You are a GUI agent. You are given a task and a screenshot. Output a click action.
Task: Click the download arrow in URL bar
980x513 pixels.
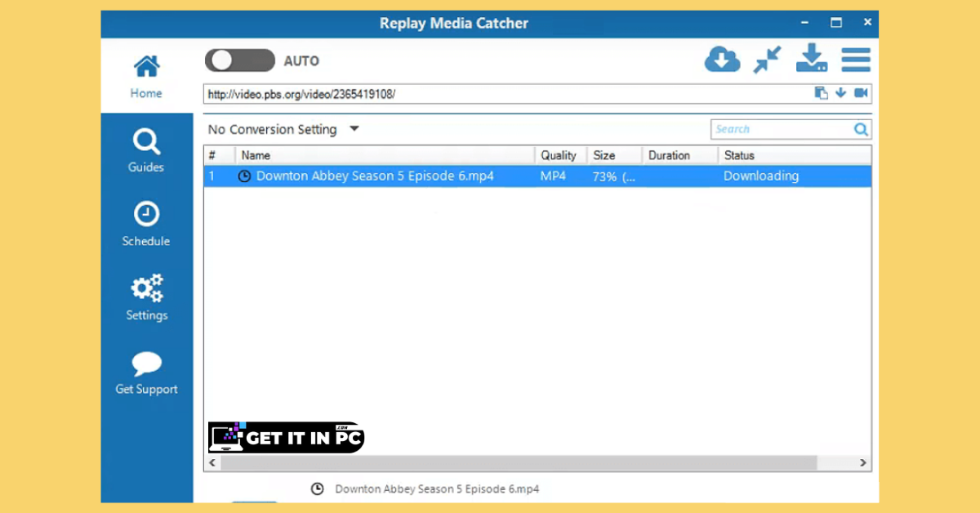pos(840,93)
